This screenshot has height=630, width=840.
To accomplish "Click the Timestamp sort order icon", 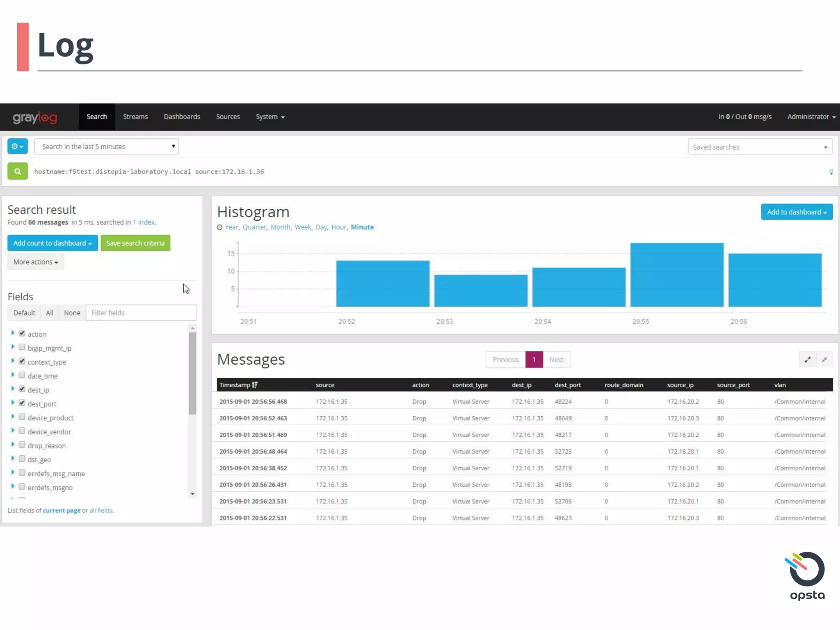I will (x=255, y=385).
